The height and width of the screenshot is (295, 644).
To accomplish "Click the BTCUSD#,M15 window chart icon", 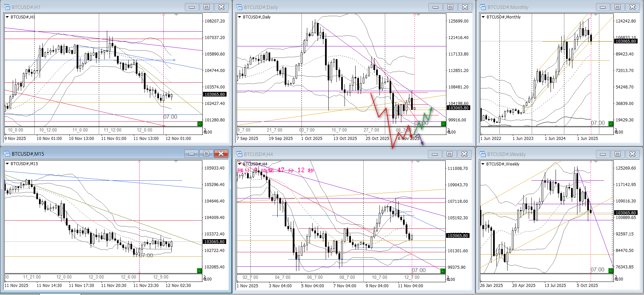I will click(7, 154).
